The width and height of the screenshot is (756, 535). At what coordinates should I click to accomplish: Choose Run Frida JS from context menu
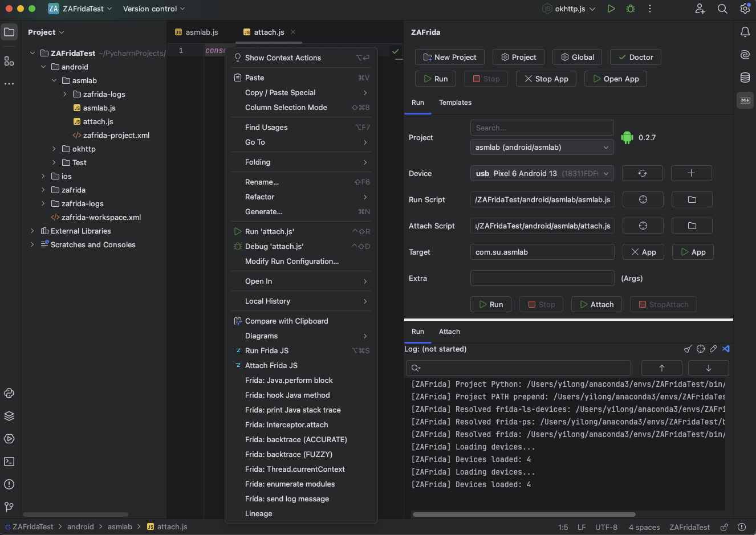pyautogui.click(x=301, y=350)
